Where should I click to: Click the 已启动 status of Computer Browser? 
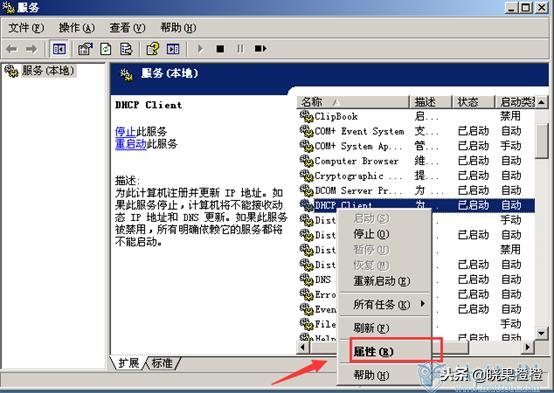click(x=473, y=161)
